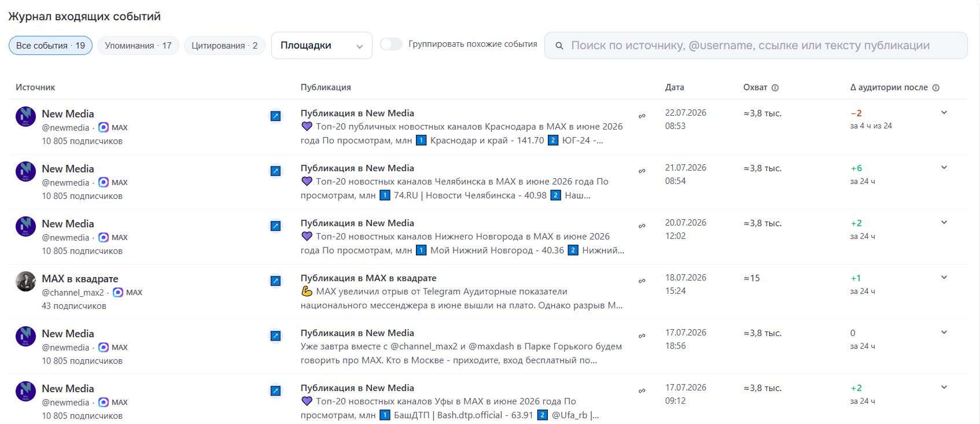Open external link icon for Нижний Новгород row
Image resolution: width=980 pixels, height=424 pixels.
point(276,226)
